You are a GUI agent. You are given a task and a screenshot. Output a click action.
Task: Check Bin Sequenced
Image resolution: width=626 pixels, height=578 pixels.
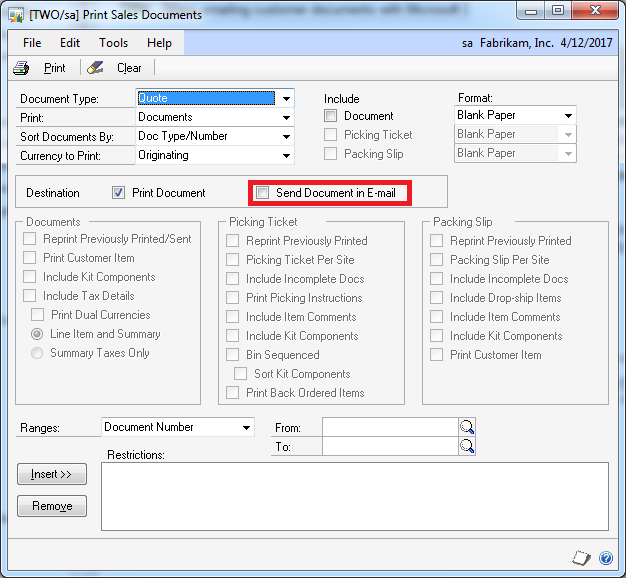pyautogui.click(x=233, y=354)
